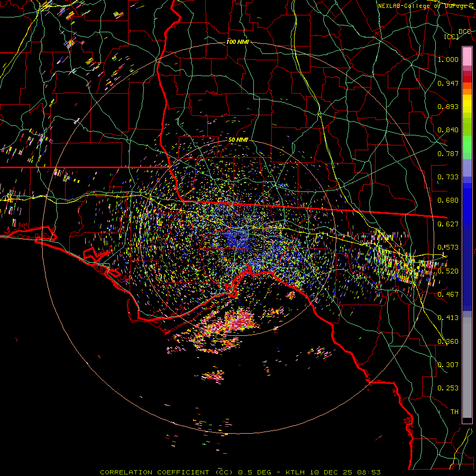This screenshot has height=476, width=476.
Task: Click the 50 NMI range ring label
Action: [x=239, y=140]
